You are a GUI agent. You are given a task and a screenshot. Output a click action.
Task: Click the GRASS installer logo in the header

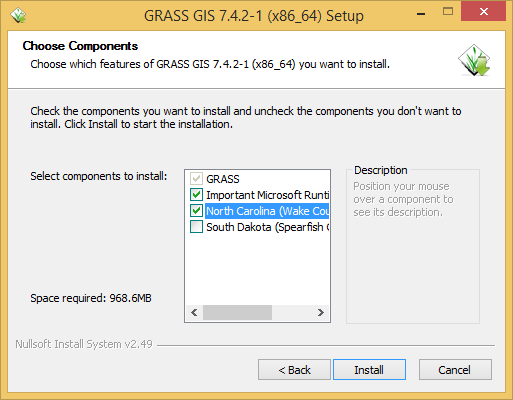tap(474, 60)
